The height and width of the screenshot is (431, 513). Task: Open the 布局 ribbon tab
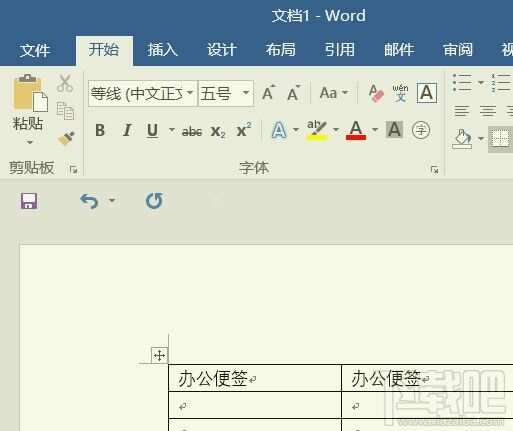(x=281, y=50)
